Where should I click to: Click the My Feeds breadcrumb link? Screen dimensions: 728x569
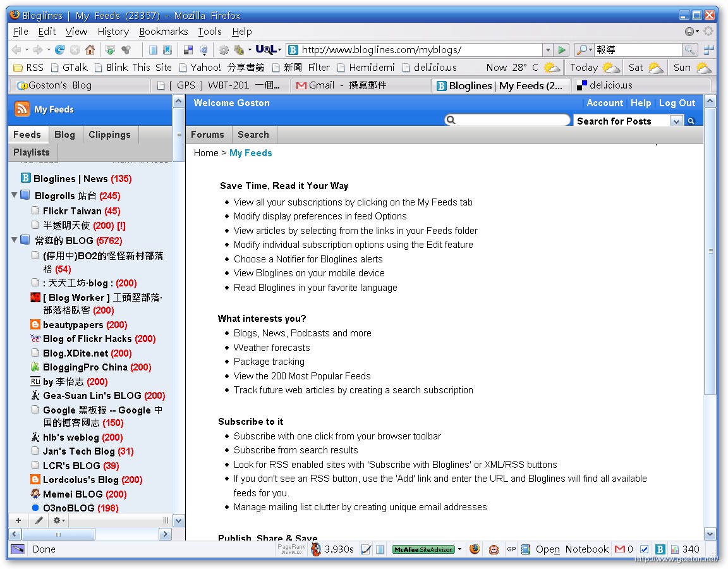pos(251,153)
